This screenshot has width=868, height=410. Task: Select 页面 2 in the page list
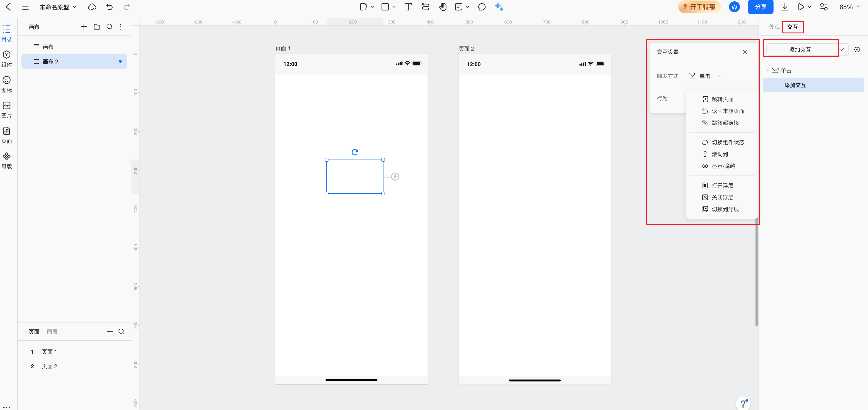[74, 366]
